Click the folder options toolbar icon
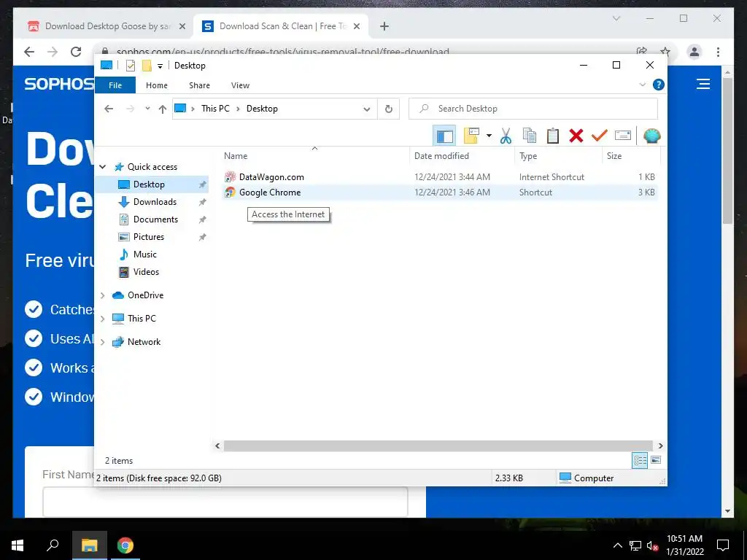Image resolution: width=747 pixels, height=560 pixels. tap(472, 136)
